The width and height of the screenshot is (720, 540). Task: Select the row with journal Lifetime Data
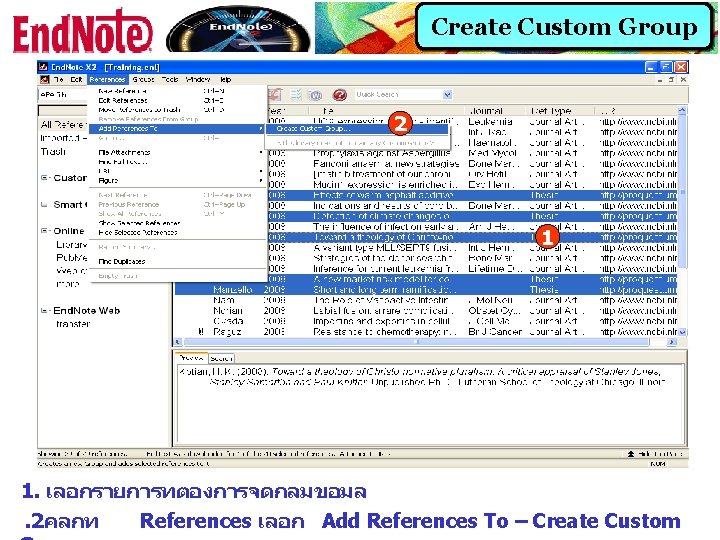(472, 269)
